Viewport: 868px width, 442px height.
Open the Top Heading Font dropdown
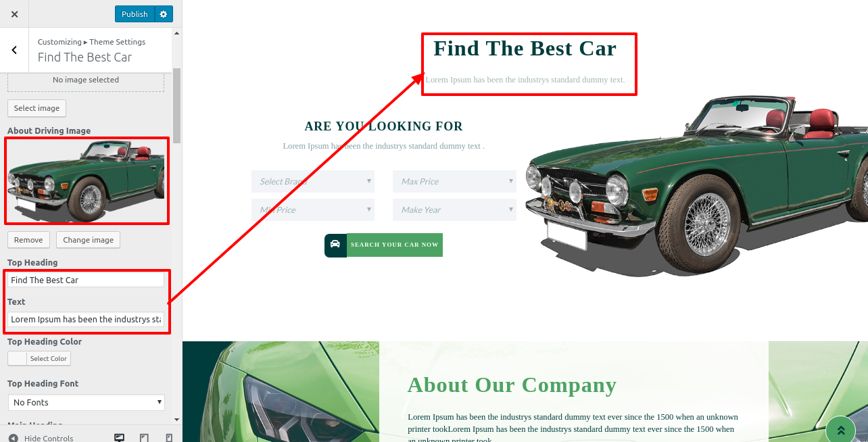pyautogui.click(x=87, y=402)
